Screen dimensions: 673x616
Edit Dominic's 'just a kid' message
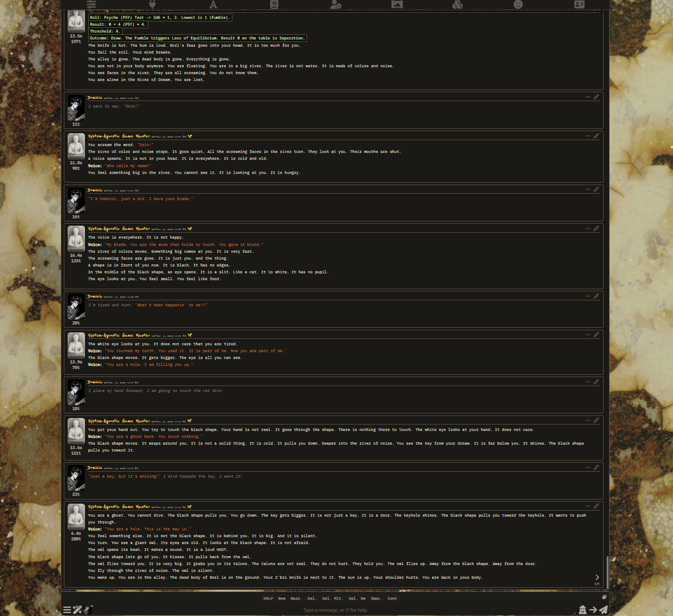(596, 190)
